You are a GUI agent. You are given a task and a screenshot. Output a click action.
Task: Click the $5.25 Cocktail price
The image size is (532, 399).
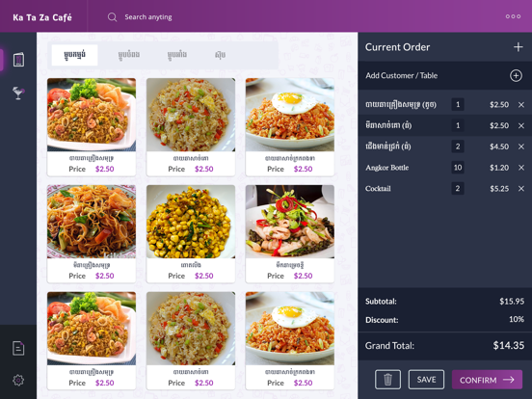[499, 189]
